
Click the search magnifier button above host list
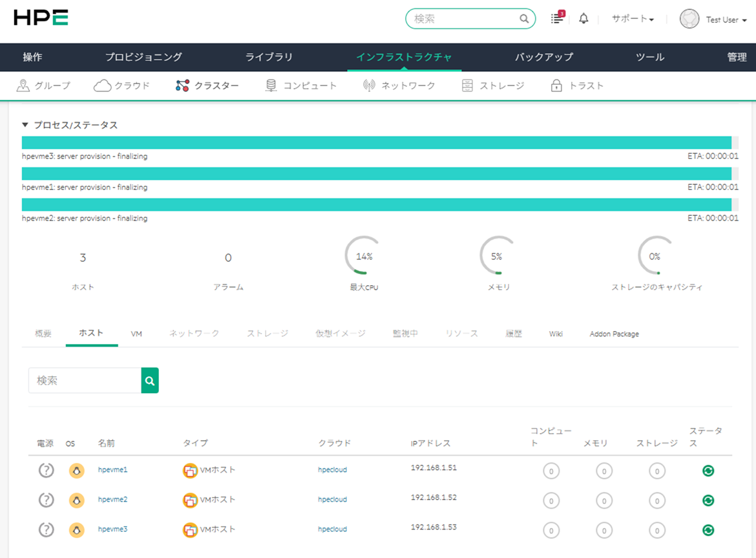coord(150,381)
